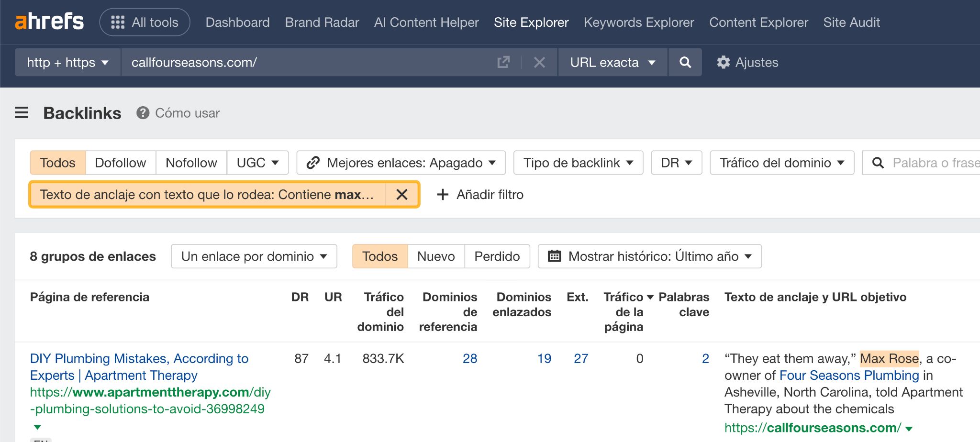Switch to Nofollow backlinks
Image resolution: width=980 pixels, height=442 pixels.
tap(190, 163)
